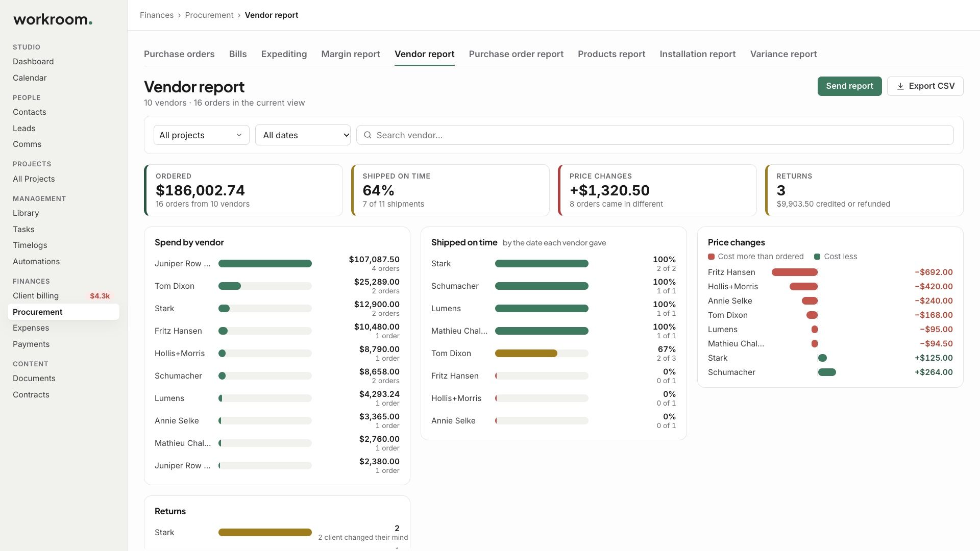980x551 pixels.
Task: Open the Installation report tab
Action: [698, 54]
